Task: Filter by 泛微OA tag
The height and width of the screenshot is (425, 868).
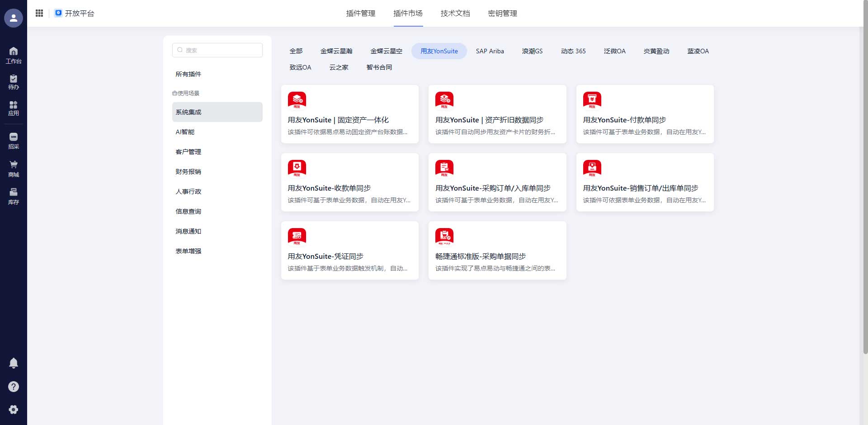Action: point(615,51)
